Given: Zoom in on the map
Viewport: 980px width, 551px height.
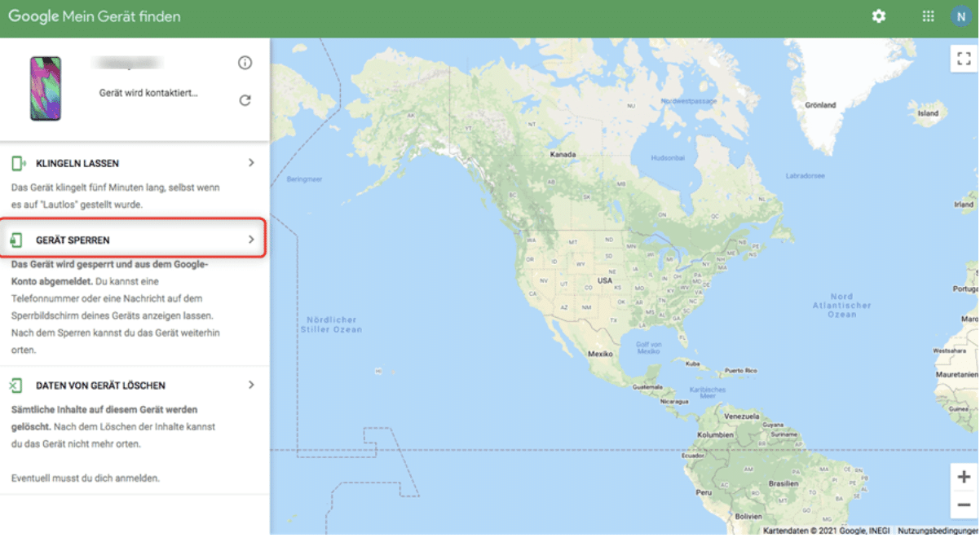Looking at the screenshot, I should 964,478.
